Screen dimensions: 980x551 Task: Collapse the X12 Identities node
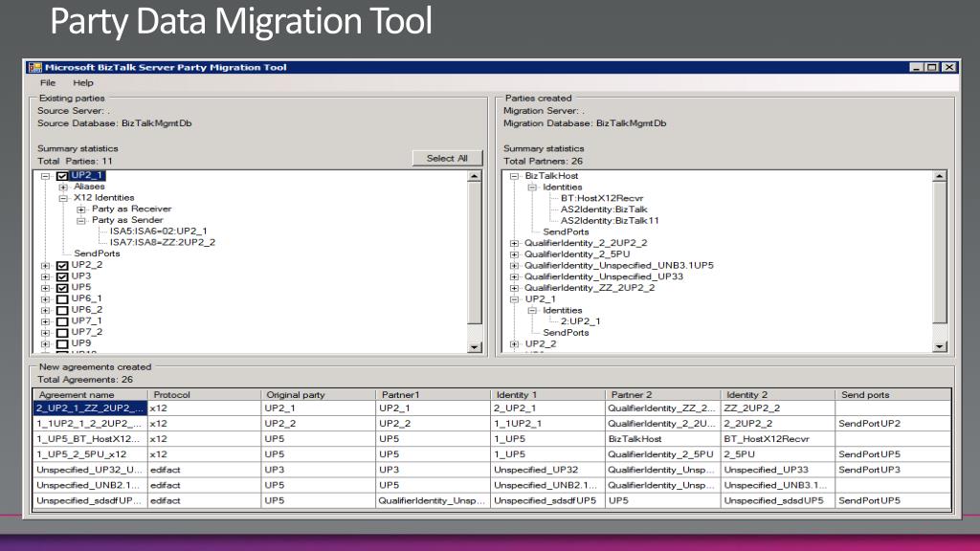[63, 198]
